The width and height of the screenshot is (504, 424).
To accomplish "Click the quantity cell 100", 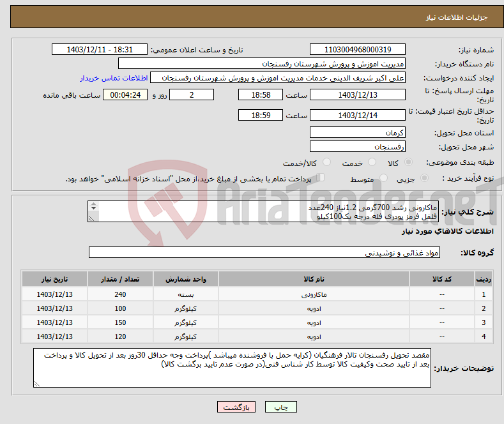I will point(120,308).
